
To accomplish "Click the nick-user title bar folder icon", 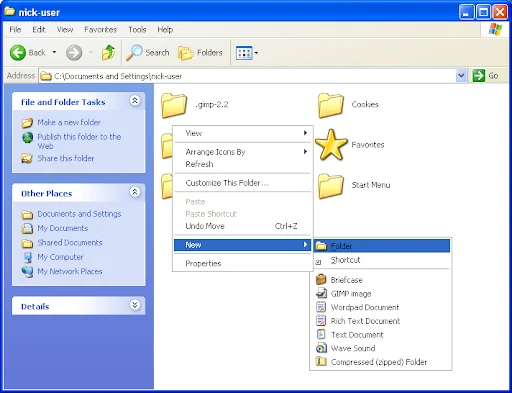I will click(x=10, y=11).
